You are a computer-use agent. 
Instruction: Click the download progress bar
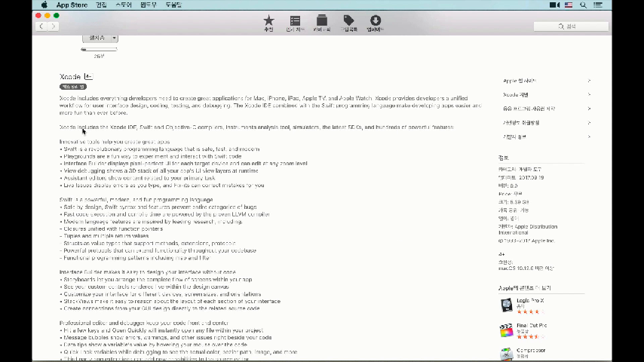tap(99, 49)
